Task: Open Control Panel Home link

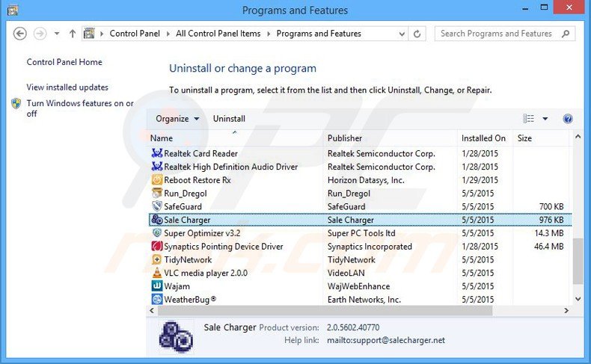Action: (64, 62)
